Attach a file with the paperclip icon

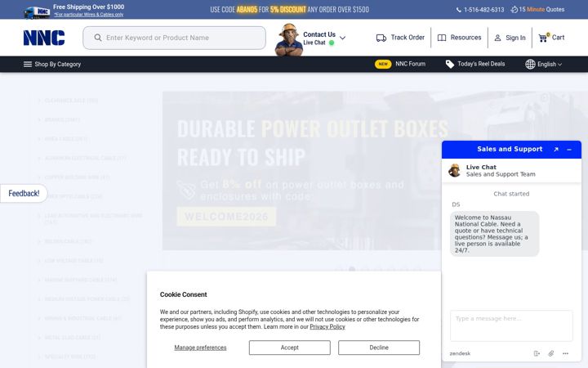pyautogui.click(x=551, y=353)
